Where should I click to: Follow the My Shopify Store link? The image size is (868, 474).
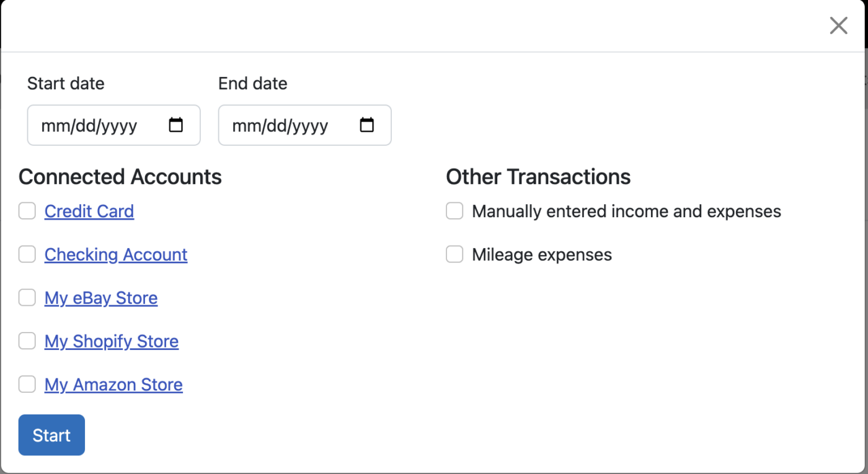pos(111,341)
